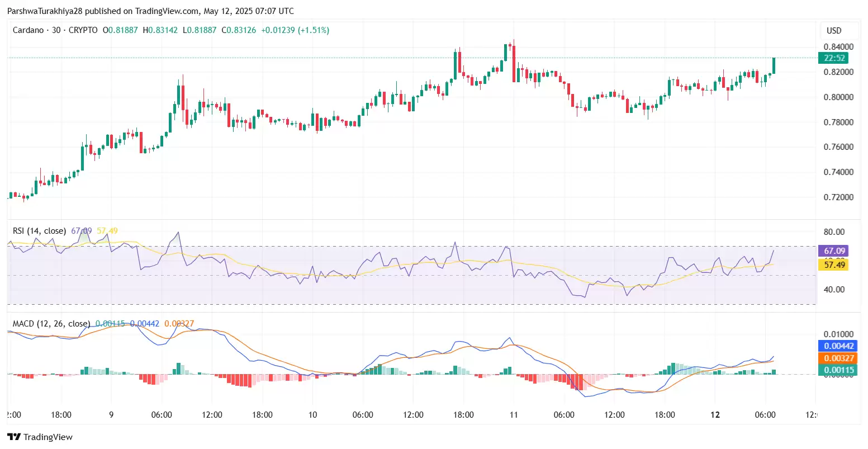Click the yellow RSI average badge showing 57.49
This screenshot has width=868, height=449.
pos(833,265)
